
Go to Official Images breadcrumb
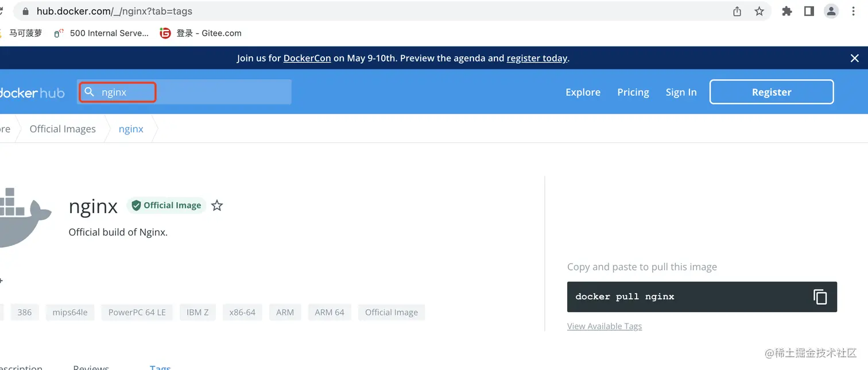click(63, 129)
